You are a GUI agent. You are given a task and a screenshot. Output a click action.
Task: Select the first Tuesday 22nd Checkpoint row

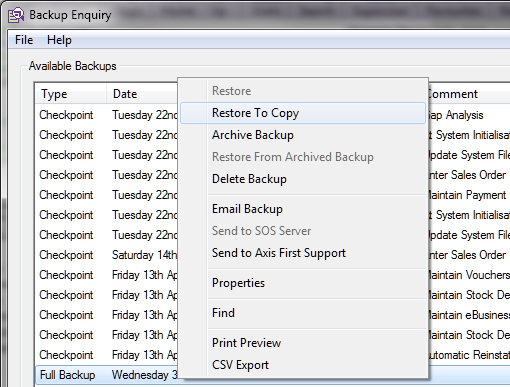273,115
